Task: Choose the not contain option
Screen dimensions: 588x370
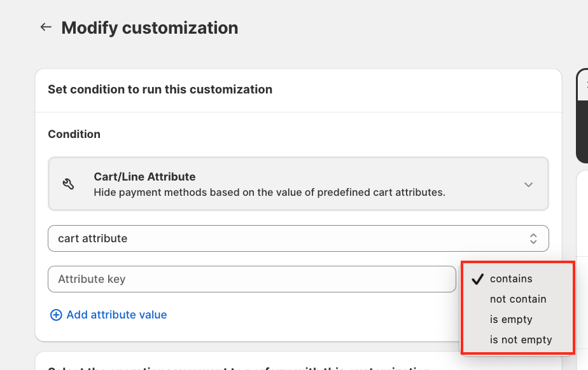Action: 518,299
